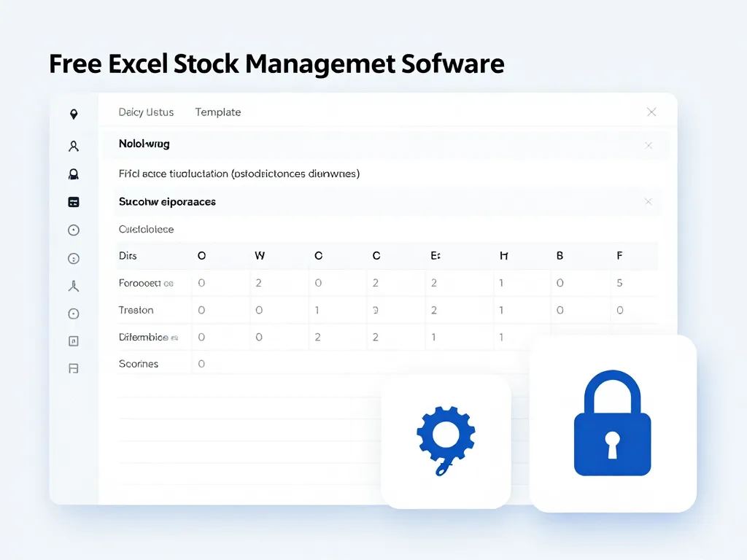Image resolution: width=747 pixels, height=560 pixels.
Task: Dismiss the Nolol-wrug notification banner
Action: pos(649,145)
